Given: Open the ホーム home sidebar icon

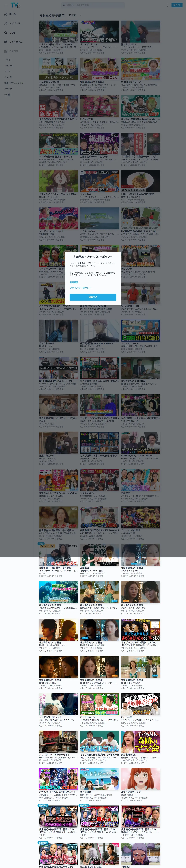Looking at the screenshot, I should tap(6, 14).
